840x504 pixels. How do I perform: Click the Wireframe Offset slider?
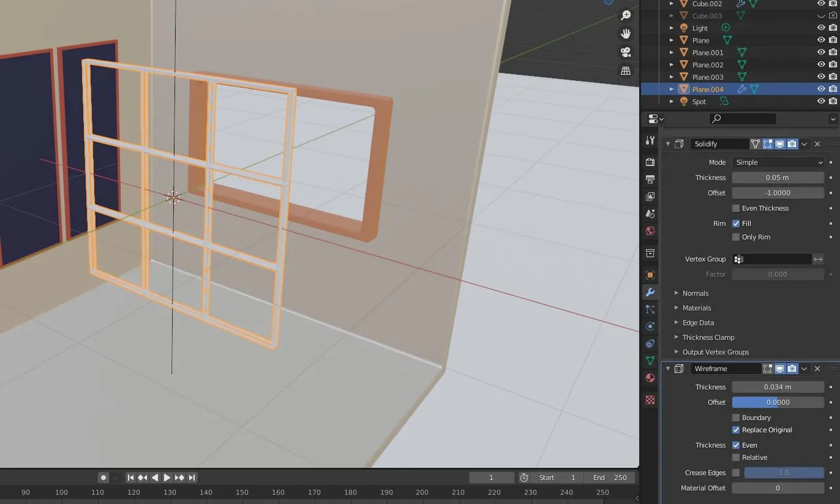coord(778,402)
